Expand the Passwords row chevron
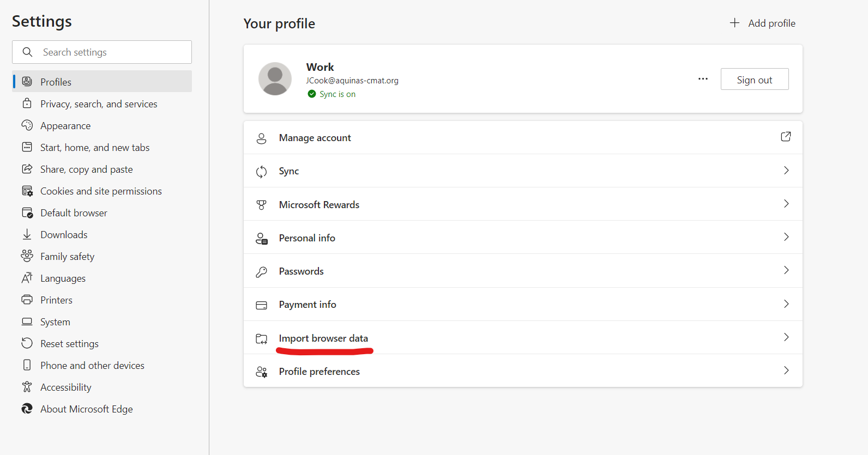The image size is (868, 455). click(x=786, y=270)
